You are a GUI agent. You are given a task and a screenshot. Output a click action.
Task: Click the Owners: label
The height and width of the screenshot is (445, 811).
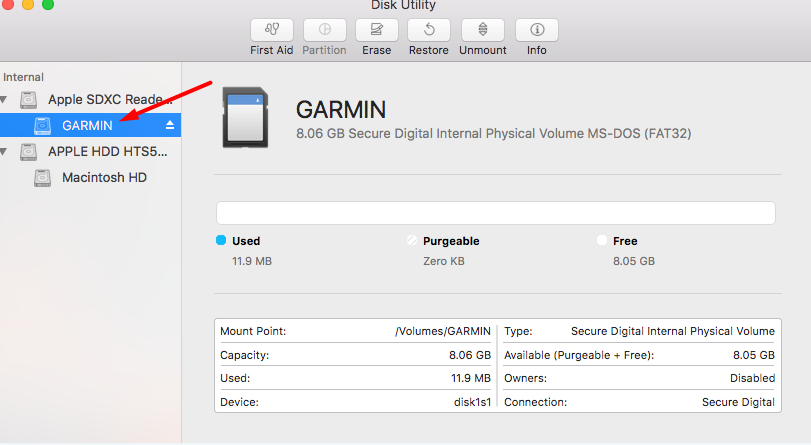tap(525, 378)
